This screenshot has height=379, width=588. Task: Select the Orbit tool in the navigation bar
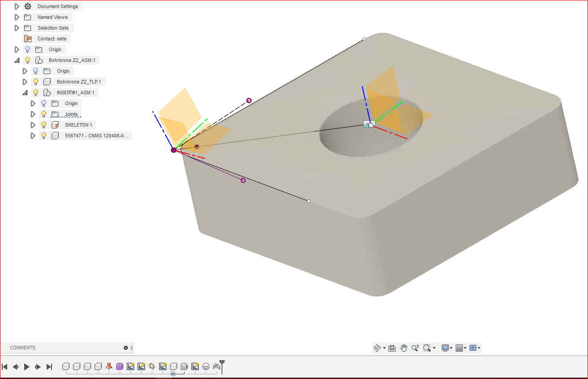378,348
